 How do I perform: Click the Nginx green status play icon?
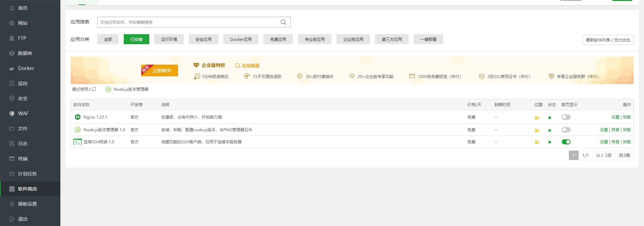pos(550,118)
